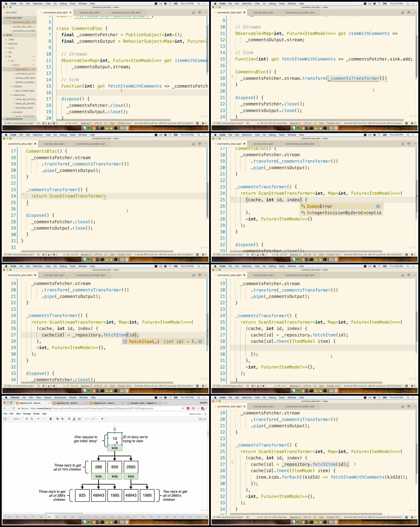Click lightbulb icon on line 27 in 5:23 PM window
The height and width of the screenshot is (527, 420).
point(232,463)
